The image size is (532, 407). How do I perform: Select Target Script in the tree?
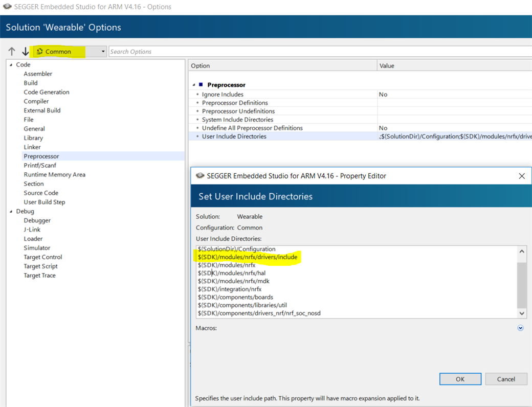tap(41, 266)
